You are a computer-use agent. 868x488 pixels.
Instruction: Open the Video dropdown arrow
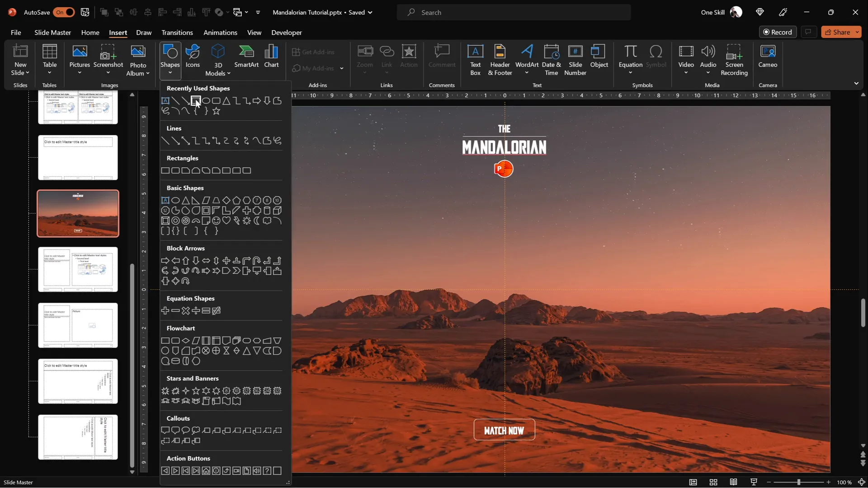pos(686,73)
